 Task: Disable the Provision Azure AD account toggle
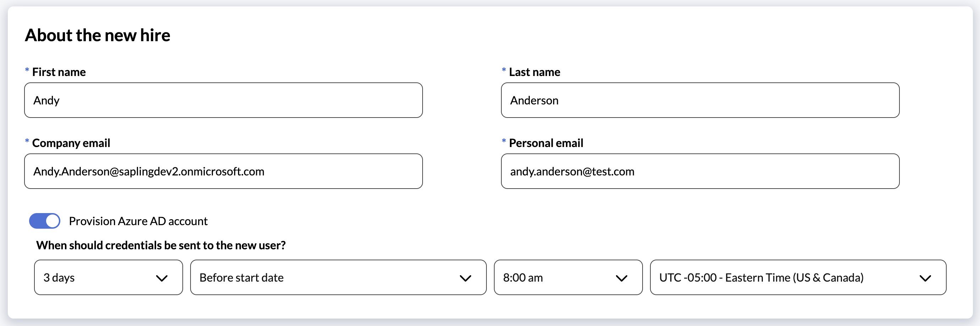(x=44, y=221)
